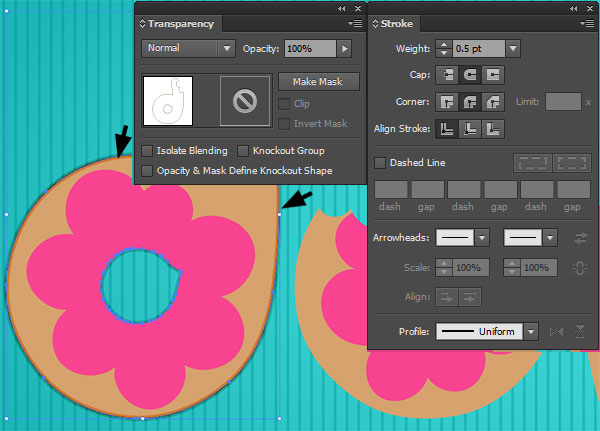This screenshot has height=431, width=600.
Task: Click the donut hole selected path
Action: click(x=141, y=286)
